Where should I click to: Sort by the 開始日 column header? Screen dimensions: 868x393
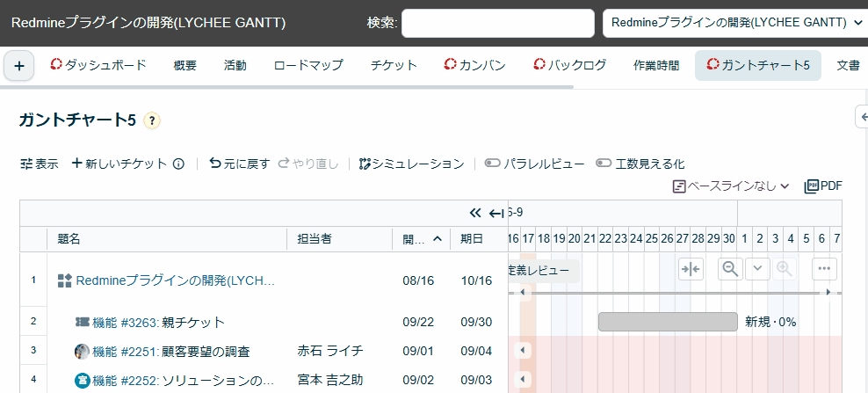[x=422, y=239]
